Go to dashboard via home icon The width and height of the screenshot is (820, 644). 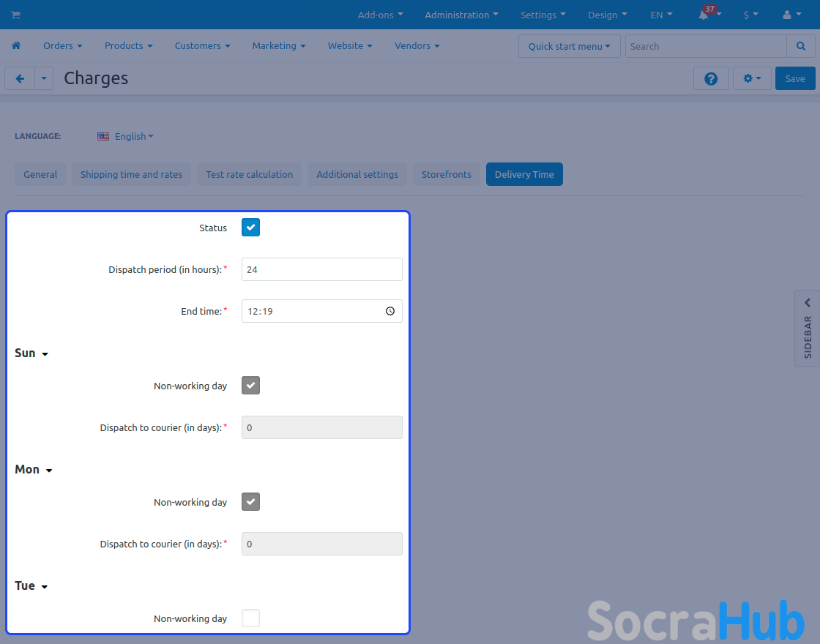pyautogui.click(x=16, y=45)
